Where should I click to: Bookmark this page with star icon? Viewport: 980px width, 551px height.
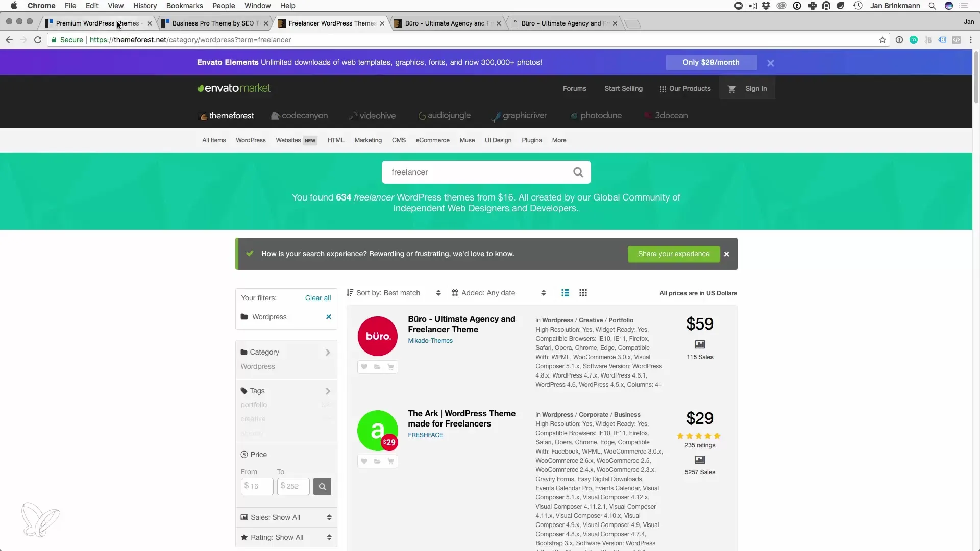[883, 40]
